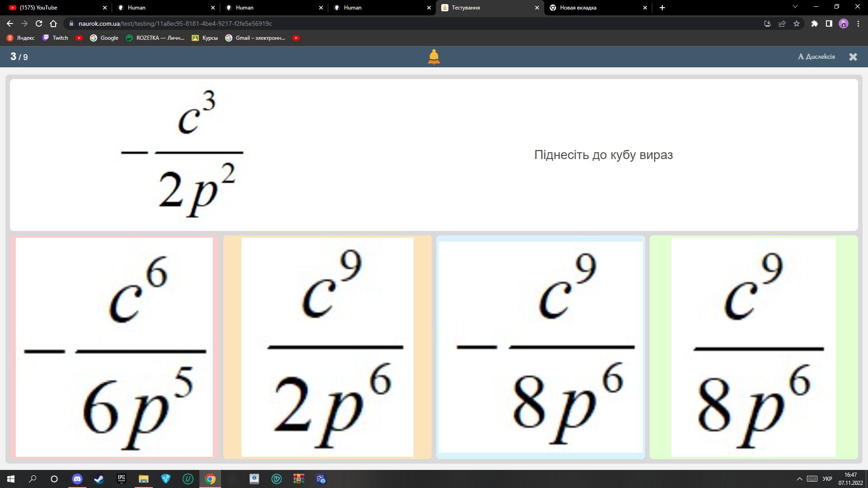The height and width of the screenshot is (488, 868).
Task: Open Chrome three-dot menu
Action: pos(858,23)
